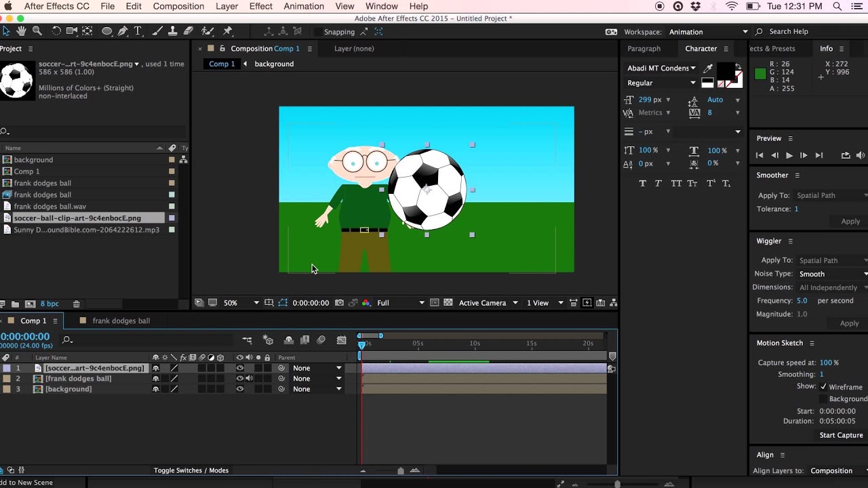
Task: Toggle Wireframe checkbox in Motion Sketch
Action: click(823, 387)
